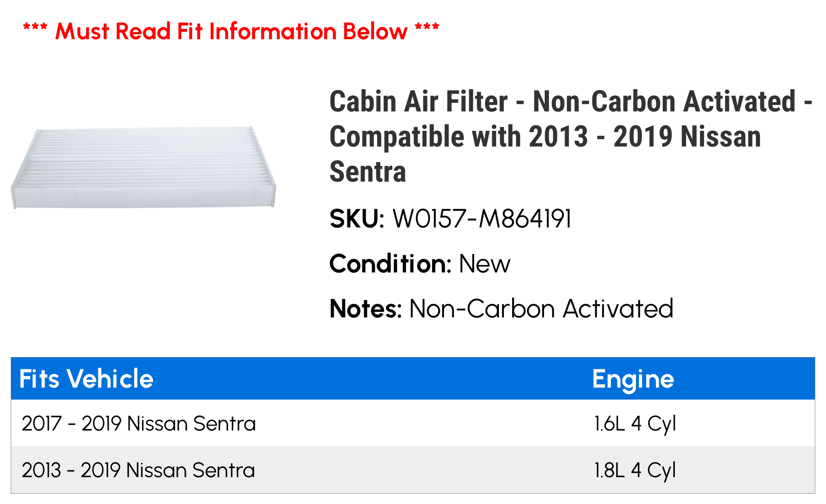This screenshot has width=826, height=504.
Task: Select the 2017 - 2019 Nissan Sentra row
Action: (413, 423)
